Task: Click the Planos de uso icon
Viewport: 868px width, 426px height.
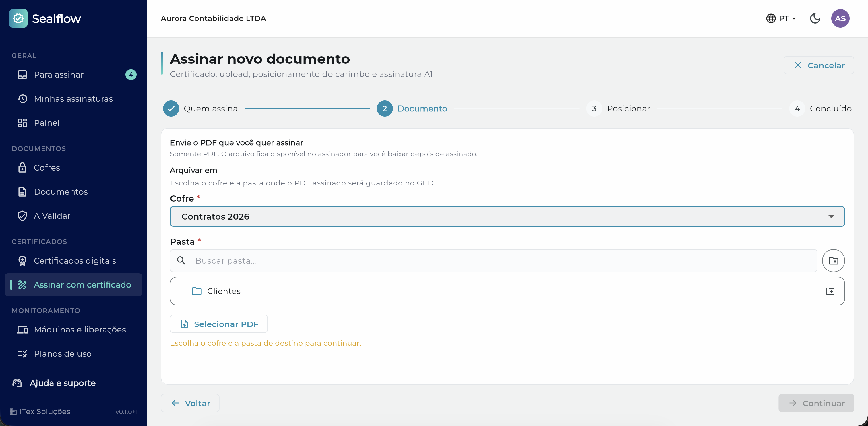Action: (22, 354)
